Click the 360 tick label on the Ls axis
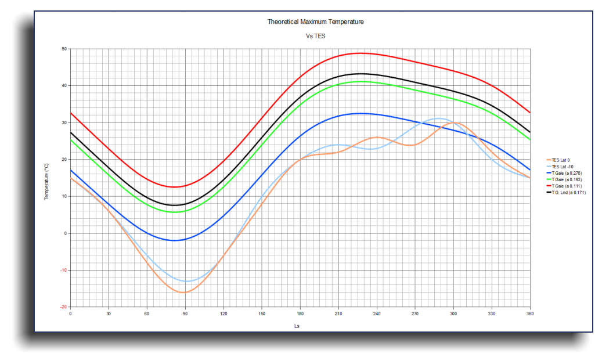Image resolution: width=602 pixels, height=364 pixels. coord(530,313)
